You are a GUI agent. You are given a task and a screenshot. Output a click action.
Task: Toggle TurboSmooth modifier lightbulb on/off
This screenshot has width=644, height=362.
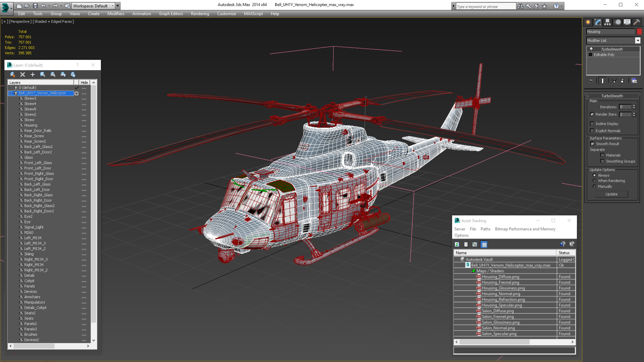pyautogui.click(x=591, y=49)
